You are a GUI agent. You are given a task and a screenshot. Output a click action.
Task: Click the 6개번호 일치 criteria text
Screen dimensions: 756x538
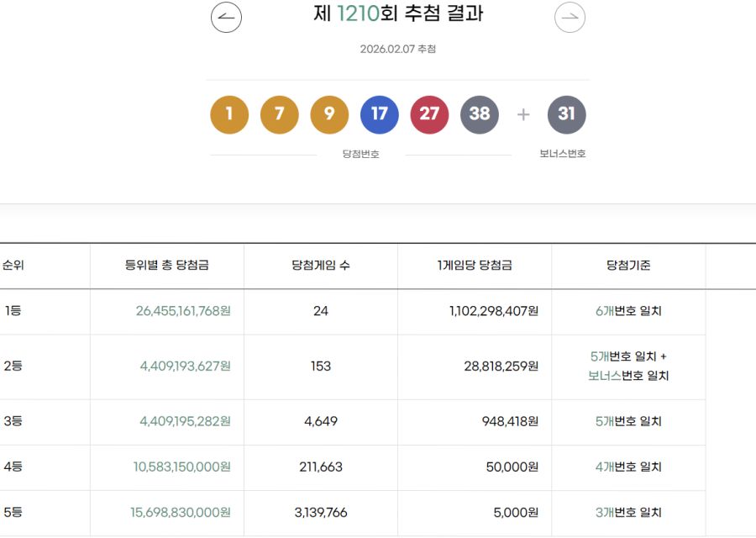click(628, 310)
